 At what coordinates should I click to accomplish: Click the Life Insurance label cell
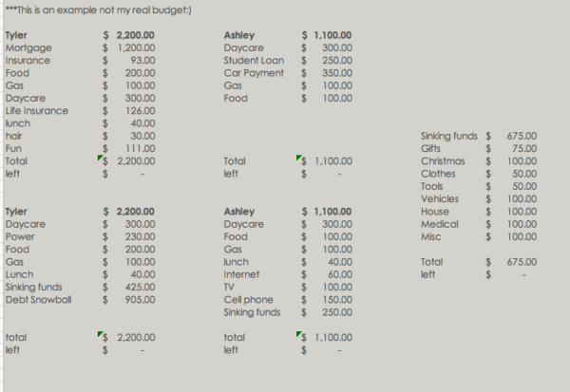tap(36, 109)
